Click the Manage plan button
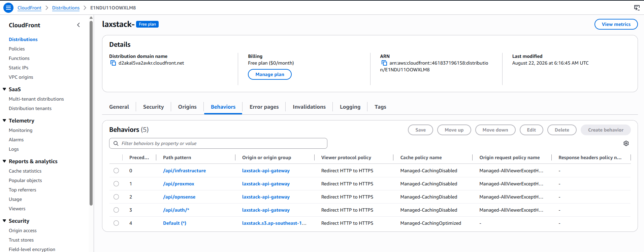 (x=270, y=74)
